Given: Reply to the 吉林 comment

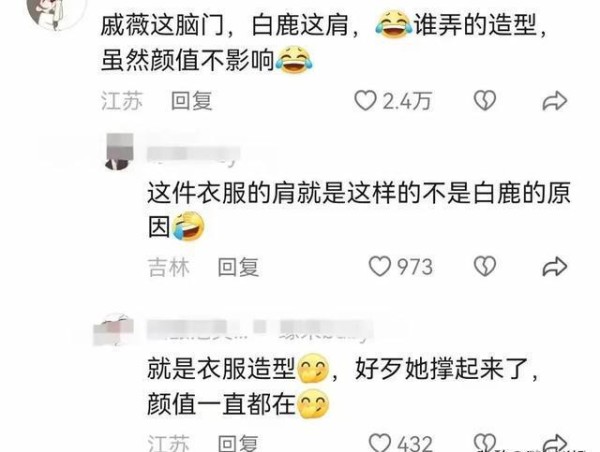Looking at the screenshot, I should click(238, 267).
